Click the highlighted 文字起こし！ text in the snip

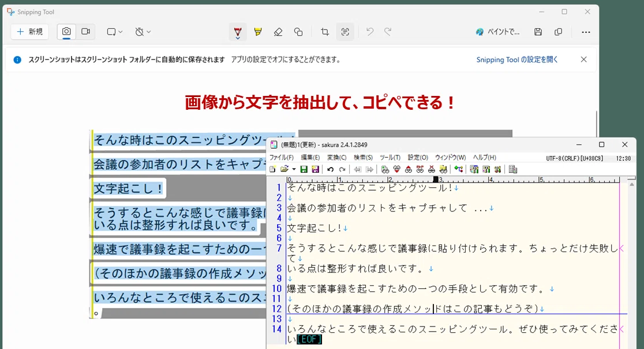[x=129, y=189]
